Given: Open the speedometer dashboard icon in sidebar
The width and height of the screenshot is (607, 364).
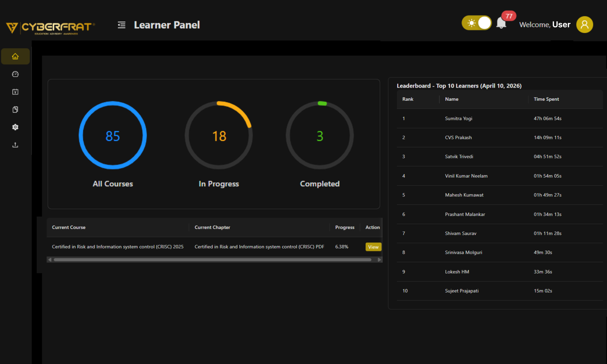Looking at the screenshot, I should pos(15,74).
